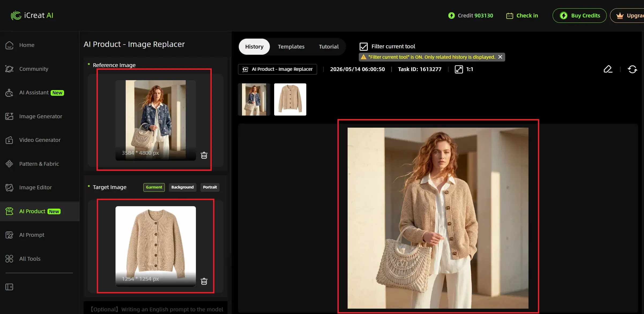
Task: Click the Check in button
Action: (522, 16)
